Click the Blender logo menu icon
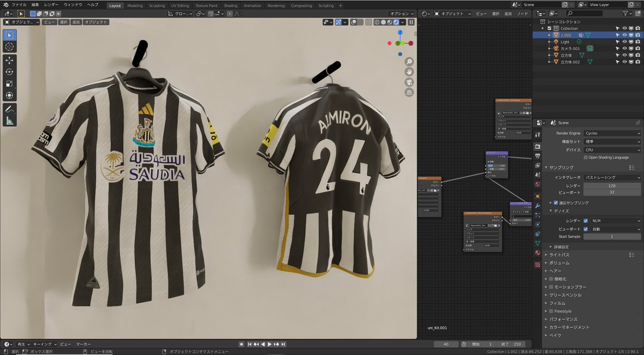The image size is (644, 355). [5, 4]
